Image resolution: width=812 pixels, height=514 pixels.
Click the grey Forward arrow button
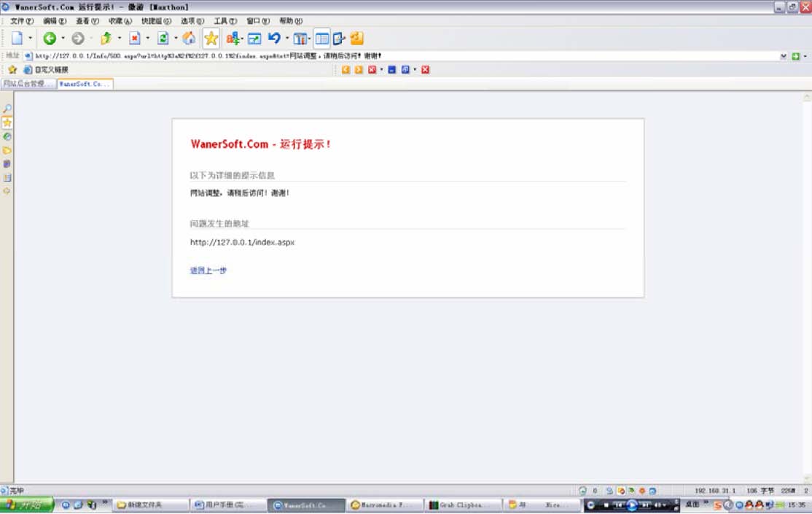tap(78, 39)
